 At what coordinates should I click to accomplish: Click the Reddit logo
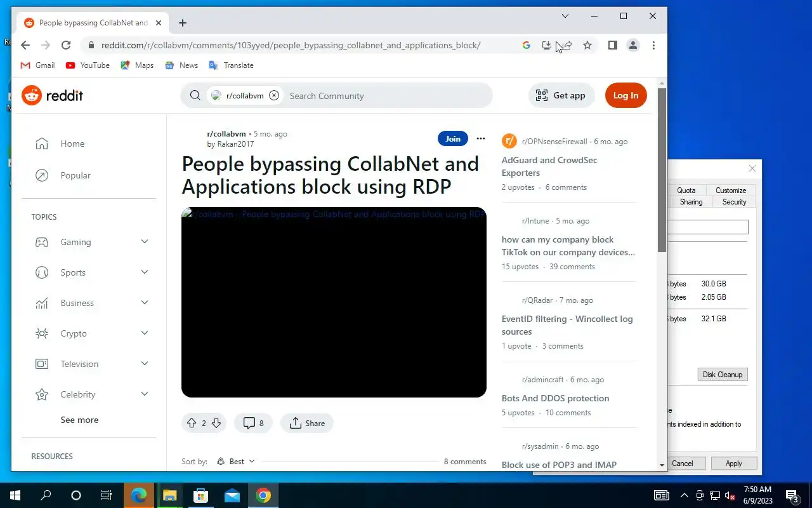(53, 95)
